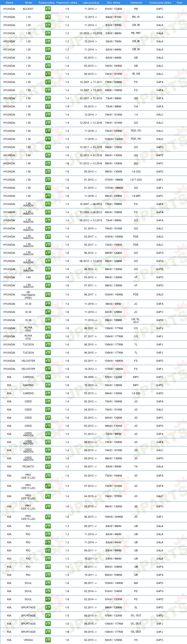The height and width of the screenshot is (644, 187).
Task: Click the Marka column header
Action: pos(9,2)
